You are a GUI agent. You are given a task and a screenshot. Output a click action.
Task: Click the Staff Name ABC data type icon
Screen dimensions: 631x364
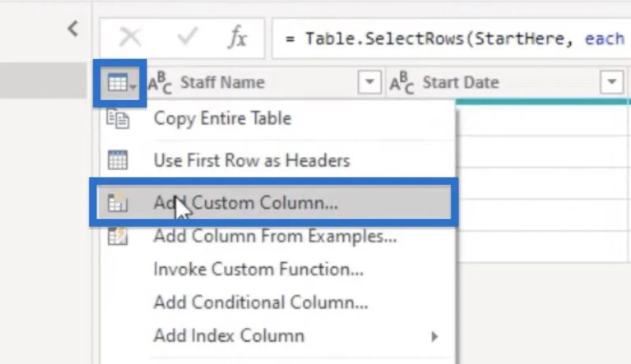[x=159, y=83]
